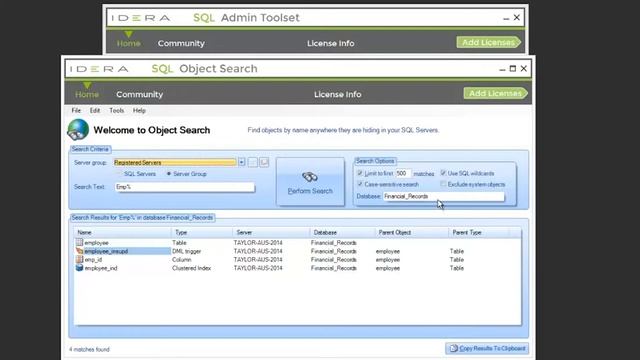Select the SQL Servers radio option
The height and width of the screenshot is (360, 640).
point(120,174)
